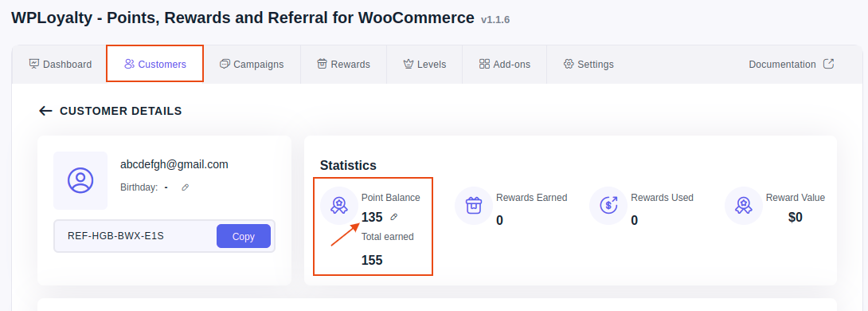Go to the Rewards tab

(x=343, y=65)
